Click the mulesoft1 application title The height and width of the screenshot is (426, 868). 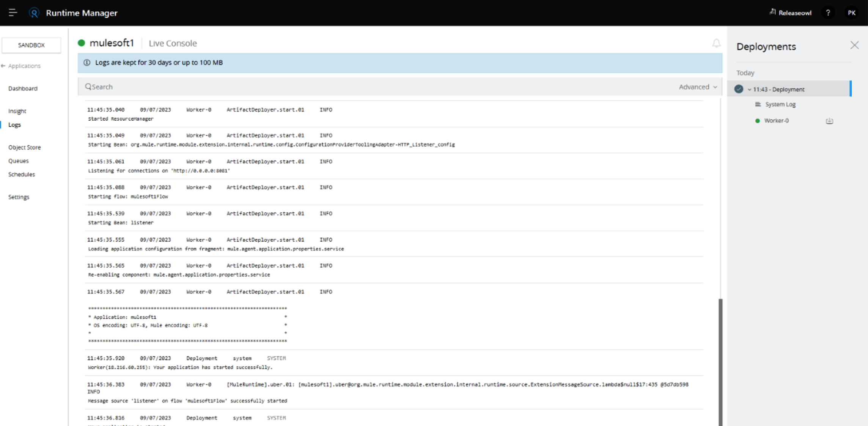coord(112,43)
